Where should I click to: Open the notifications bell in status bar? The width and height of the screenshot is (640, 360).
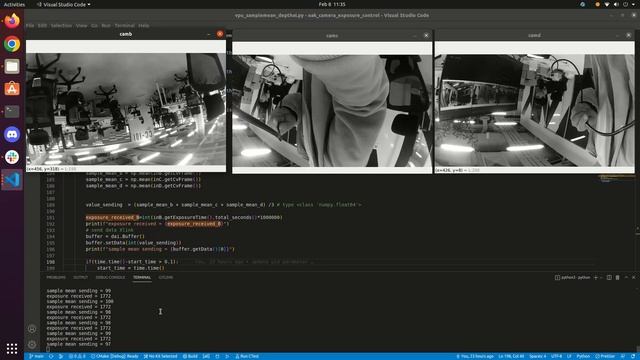coord(633,356)
